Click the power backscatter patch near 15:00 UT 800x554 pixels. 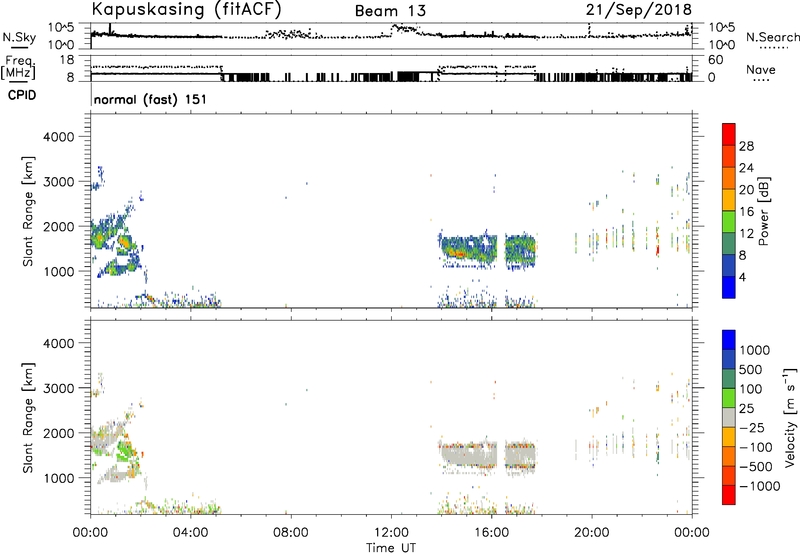[x=467, y=250]
